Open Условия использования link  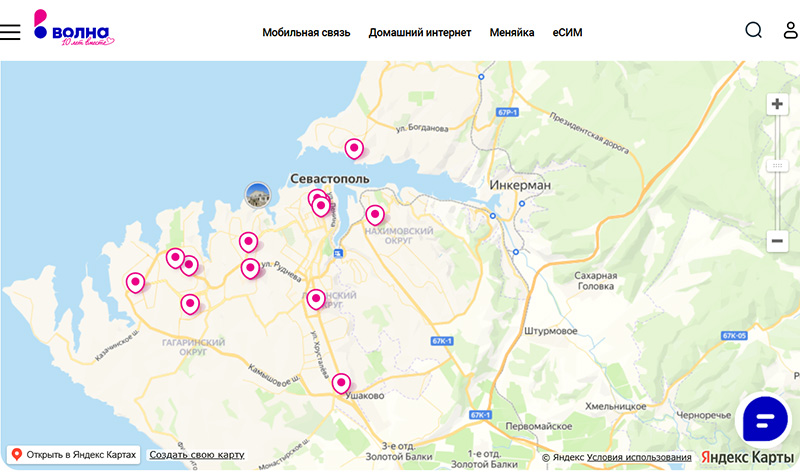(639, 457)
